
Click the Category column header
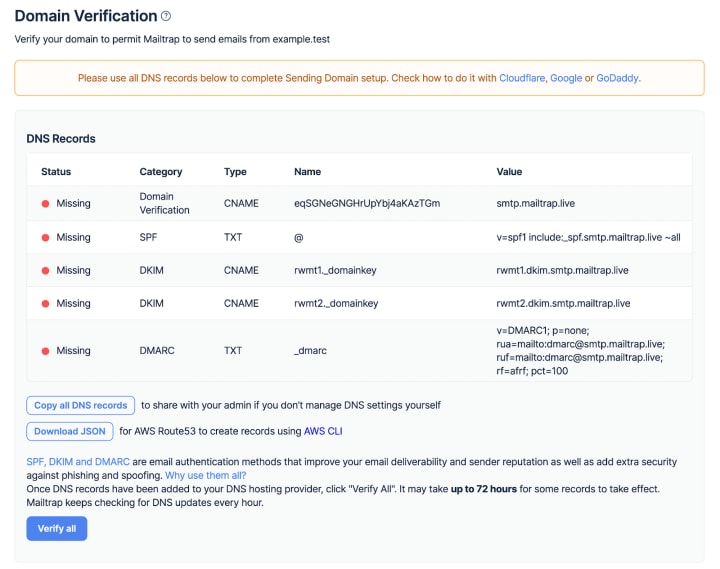point(161,172)
